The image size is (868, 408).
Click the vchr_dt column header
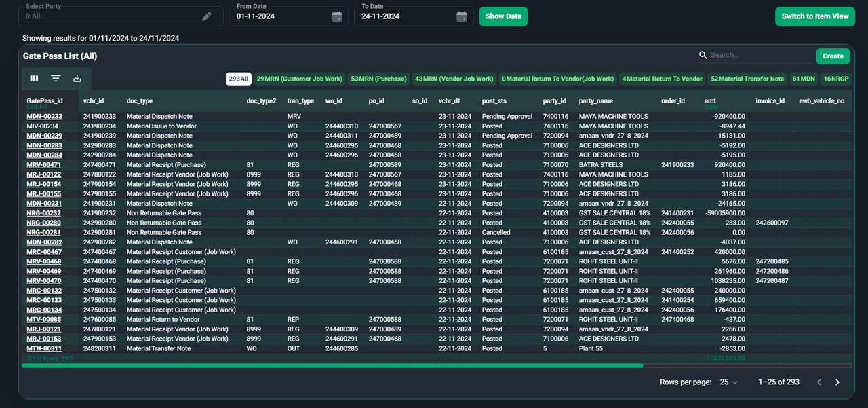pos(450,100)
